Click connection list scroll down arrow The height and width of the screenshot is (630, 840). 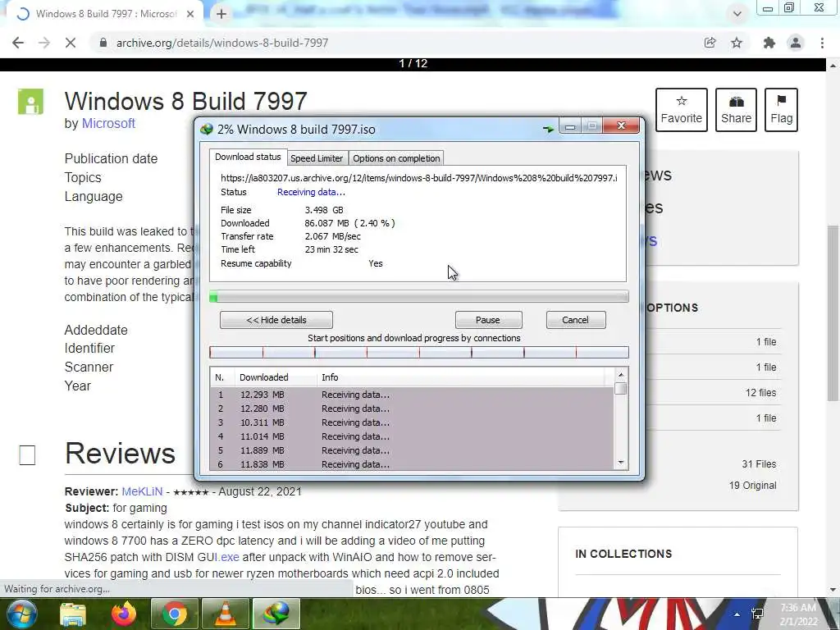(x=621, y=463)
